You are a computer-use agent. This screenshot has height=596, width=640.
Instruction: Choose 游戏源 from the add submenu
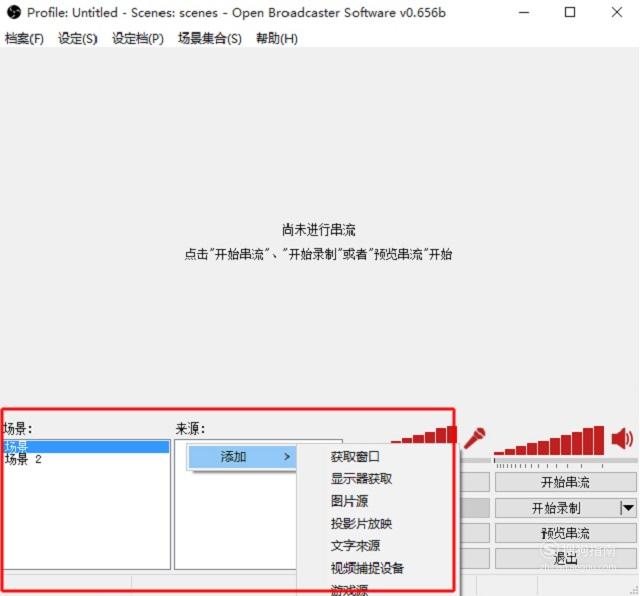[x=349, y=590]
